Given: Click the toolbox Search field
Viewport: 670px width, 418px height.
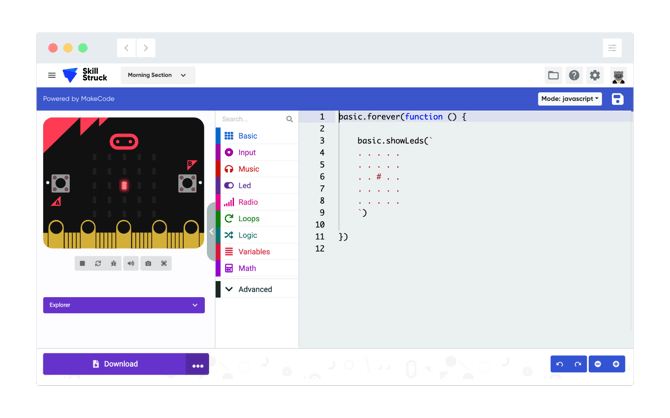Looking at the screenshot, I should [x=250, y=119].
